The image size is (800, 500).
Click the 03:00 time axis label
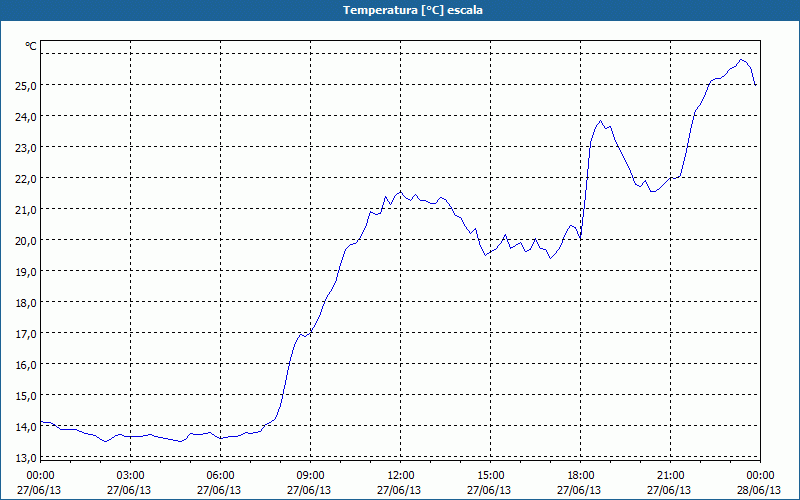tap(131, 476)
